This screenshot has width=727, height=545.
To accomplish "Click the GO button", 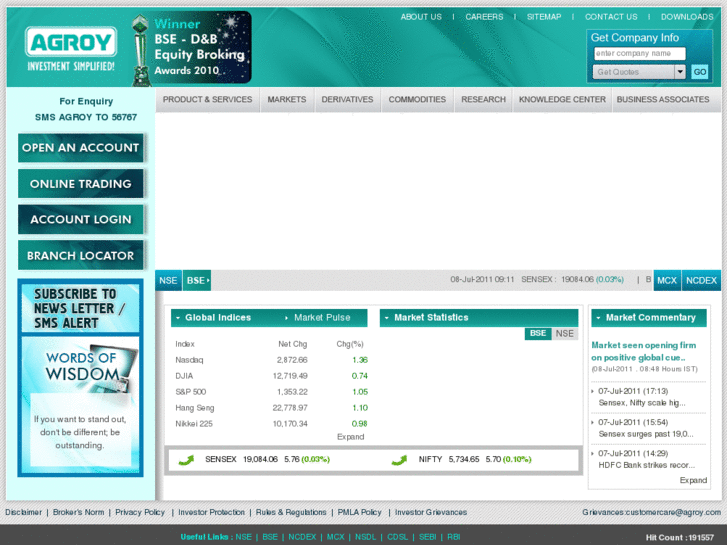I will coord(700,72).
